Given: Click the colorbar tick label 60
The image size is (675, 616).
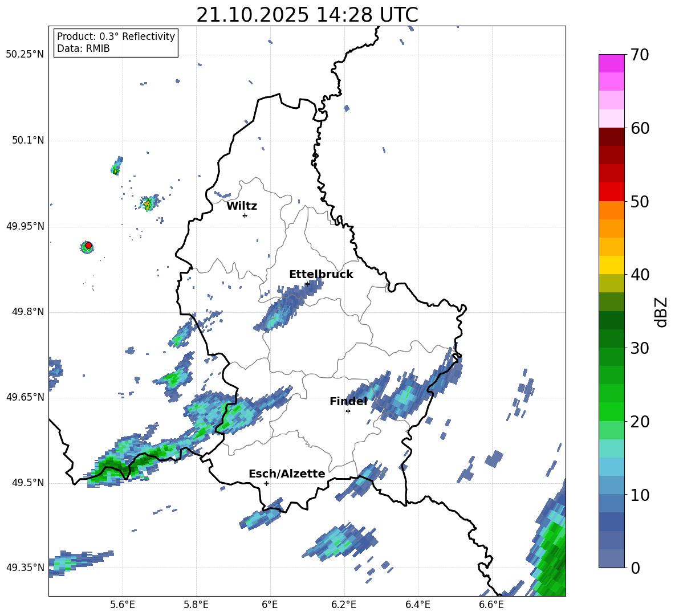Looking at the screenshot, I should 640,128.
